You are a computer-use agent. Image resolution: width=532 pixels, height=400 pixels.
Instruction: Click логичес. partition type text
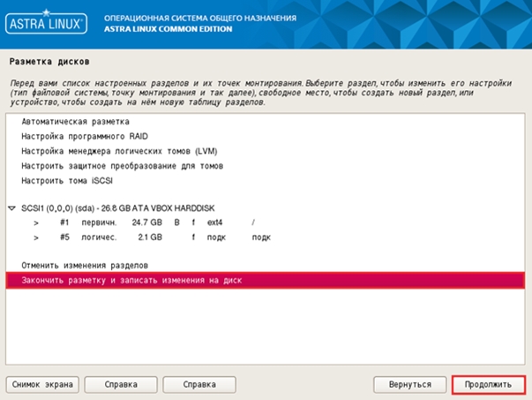(x=99, y=237)
